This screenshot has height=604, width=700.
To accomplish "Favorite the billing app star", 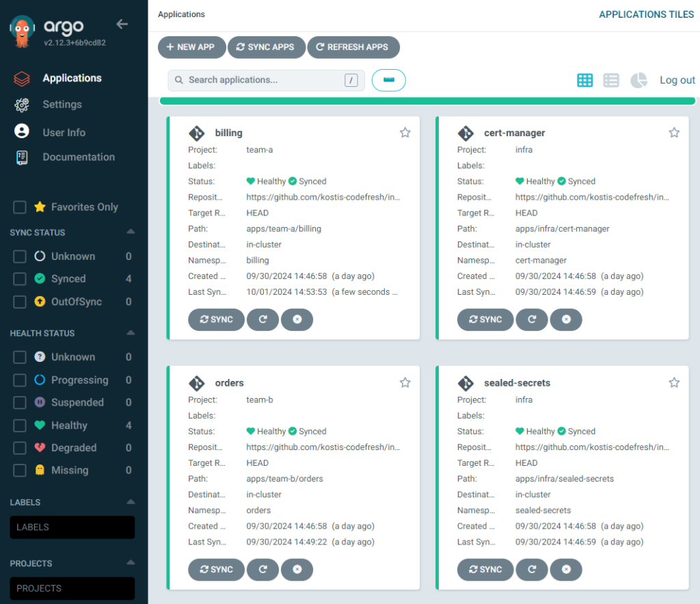I will (405, 133).
